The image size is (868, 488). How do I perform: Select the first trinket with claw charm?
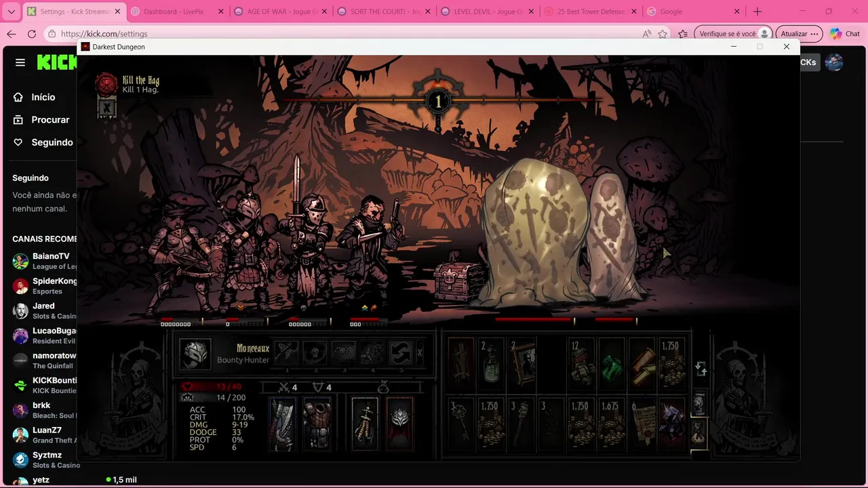click(x=365, y=424)
